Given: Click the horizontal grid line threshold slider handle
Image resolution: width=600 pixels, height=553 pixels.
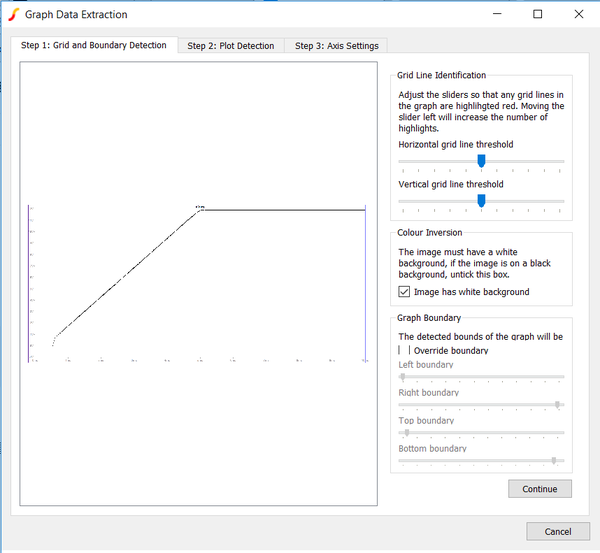Looking at the screenshot, I should [x=481, y=160].
